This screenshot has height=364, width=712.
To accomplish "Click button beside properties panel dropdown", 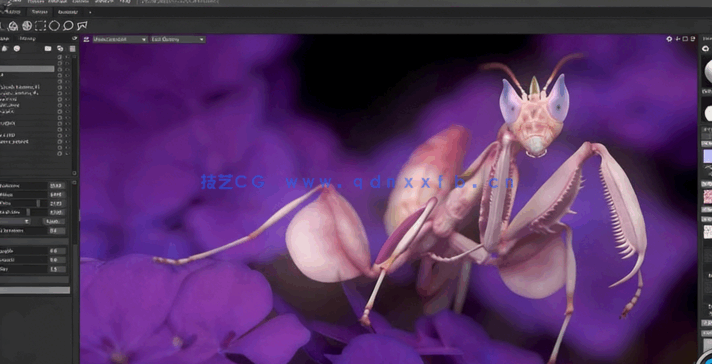I will point(54,221).
